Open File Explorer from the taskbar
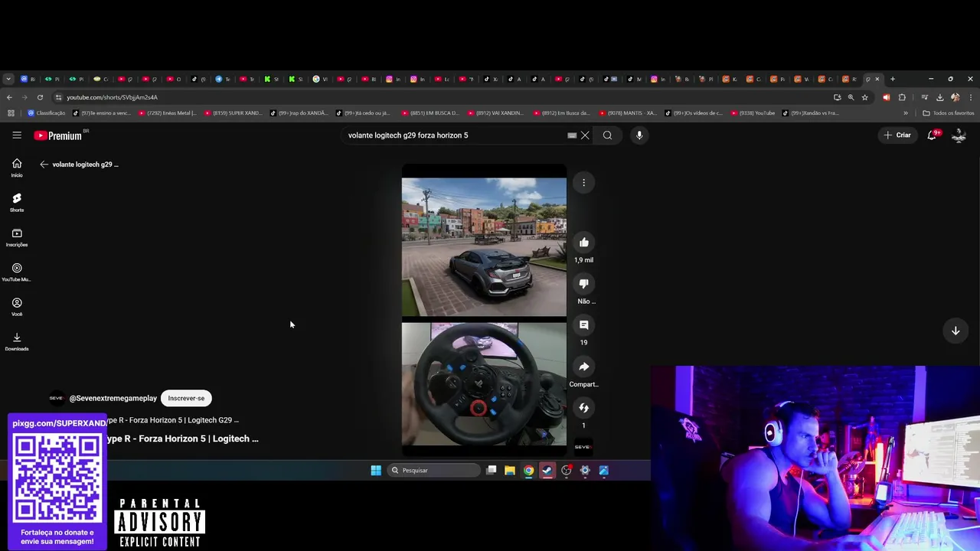The height and width of the screenshot is (551, 980). pos(510,471)
